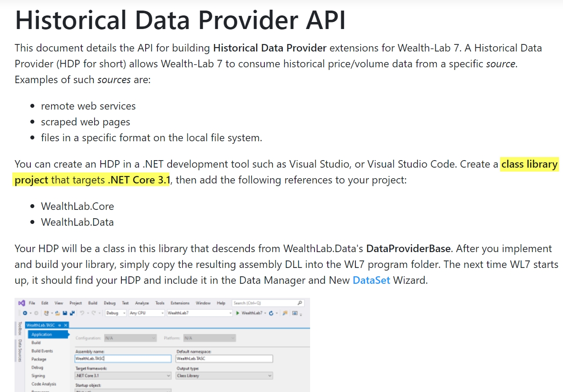563x392 pixels.
Task: Select the Debug properties page in sidebar
Action: [37, 367]
